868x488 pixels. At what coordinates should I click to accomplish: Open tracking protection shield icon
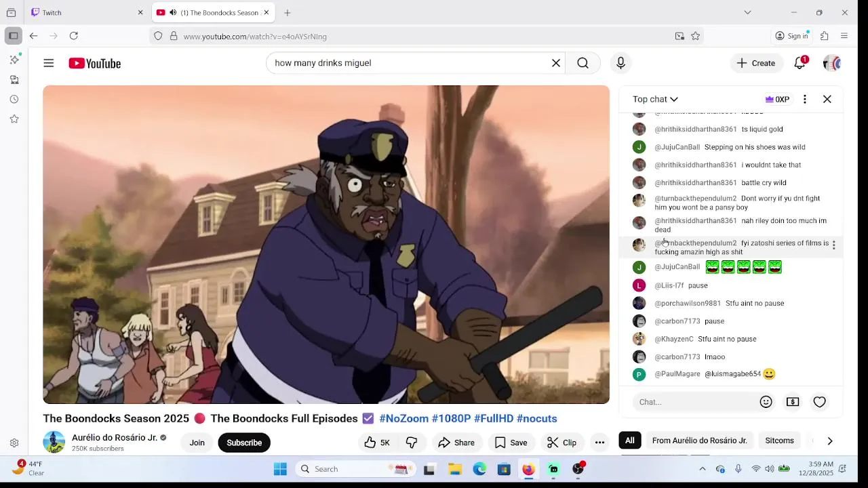pyautogui.click(x=158, y=36)
